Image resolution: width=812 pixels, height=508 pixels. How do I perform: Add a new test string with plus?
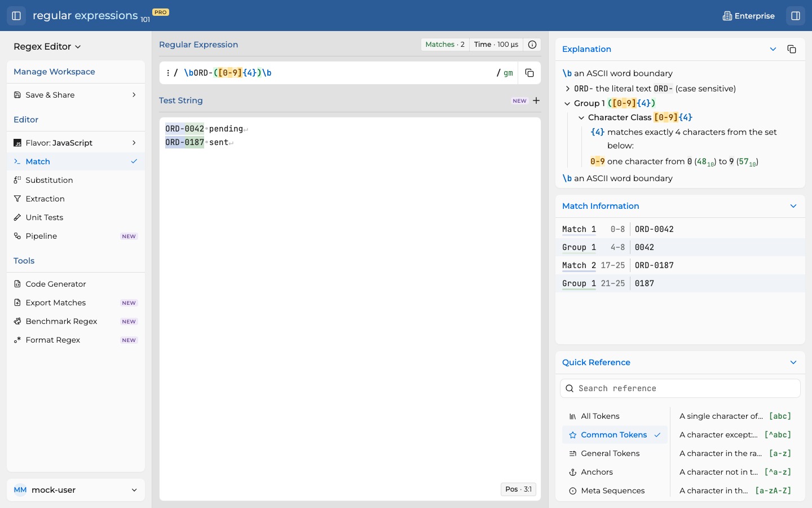536,100
